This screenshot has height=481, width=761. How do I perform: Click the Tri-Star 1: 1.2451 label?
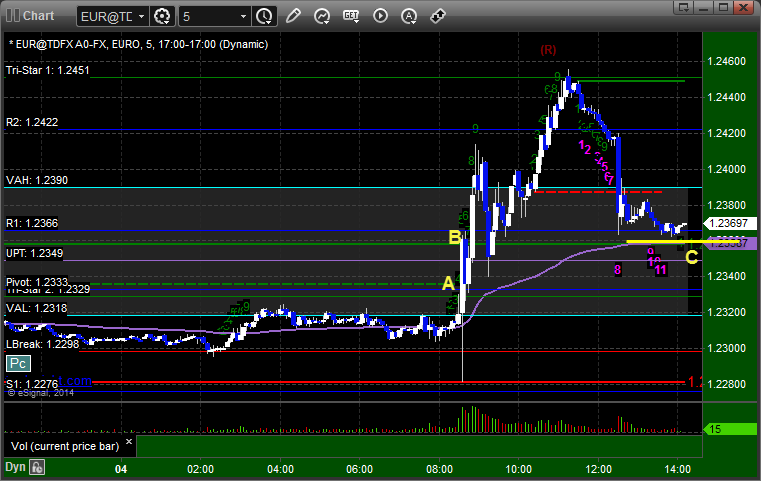click(x=48, y=70)
